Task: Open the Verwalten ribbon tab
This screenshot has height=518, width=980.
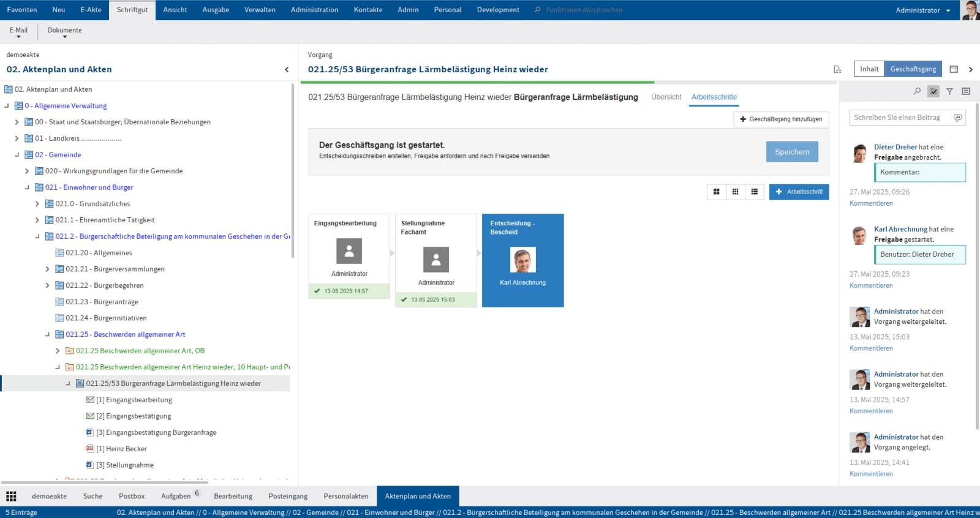Action: click(x=260, y=10)
